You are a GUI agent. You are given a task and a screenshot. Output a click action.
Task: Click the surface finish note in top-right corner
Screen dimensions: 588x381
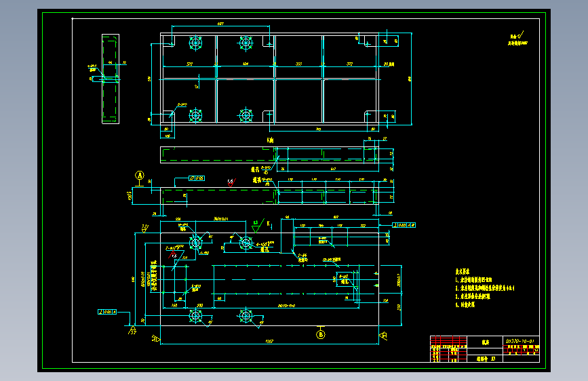pyautogui.click(x=518, y=39)
